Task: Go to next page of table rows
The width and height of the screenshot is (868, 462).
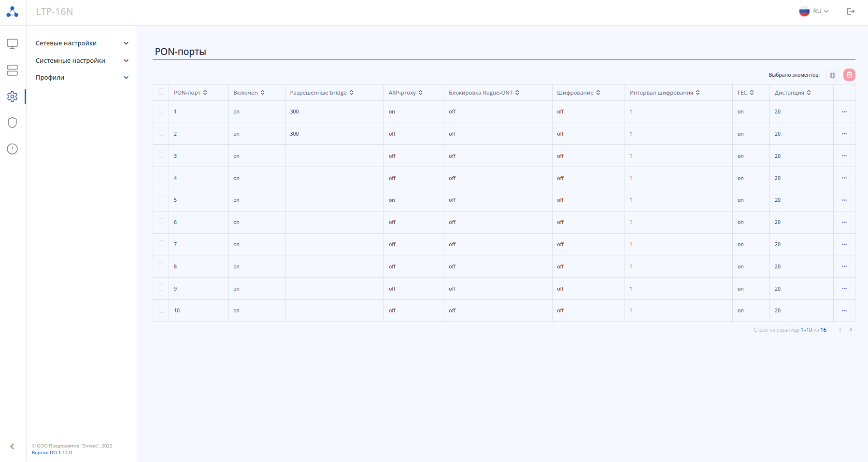Action: (x=851, y=330)
